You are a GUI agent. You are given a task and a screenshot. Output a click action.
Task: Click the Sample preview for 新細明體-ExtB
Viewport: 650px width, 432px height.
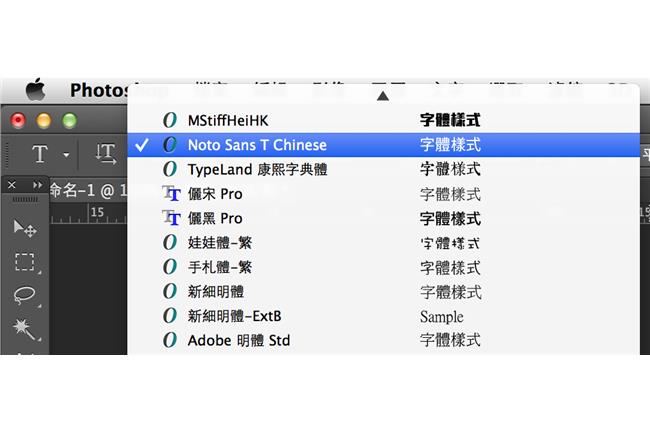[x=441, y=317]
